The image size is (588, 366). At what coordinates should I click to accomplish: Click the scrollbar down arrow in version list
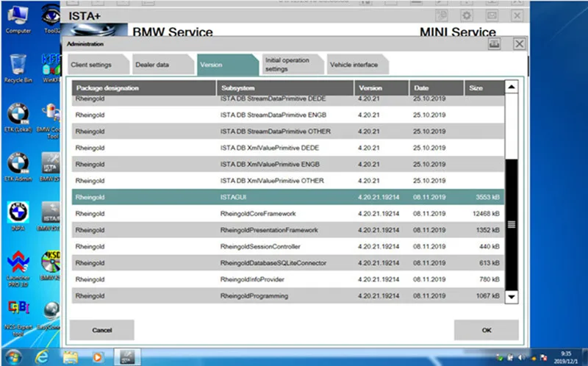[512, 296]
